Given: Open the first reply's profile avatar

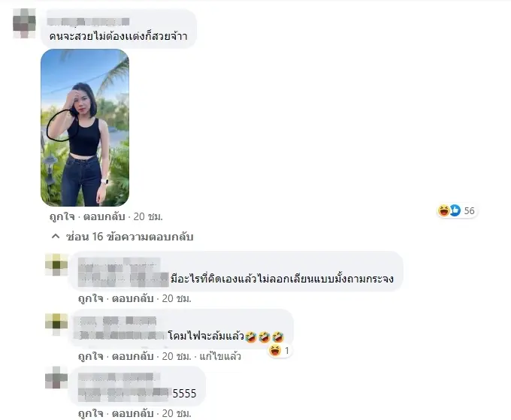Looking at the screenshot, I should pyautogui.click(x=56, y=265).
